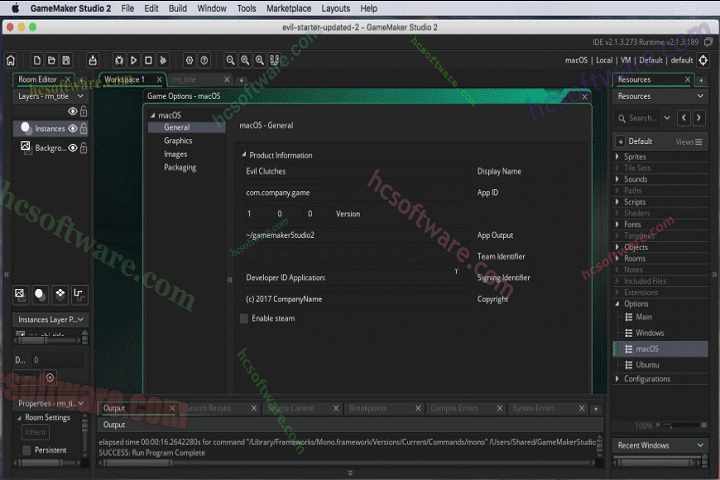
Task: Open the Views button in Resources panel
Action: [688, 142]
